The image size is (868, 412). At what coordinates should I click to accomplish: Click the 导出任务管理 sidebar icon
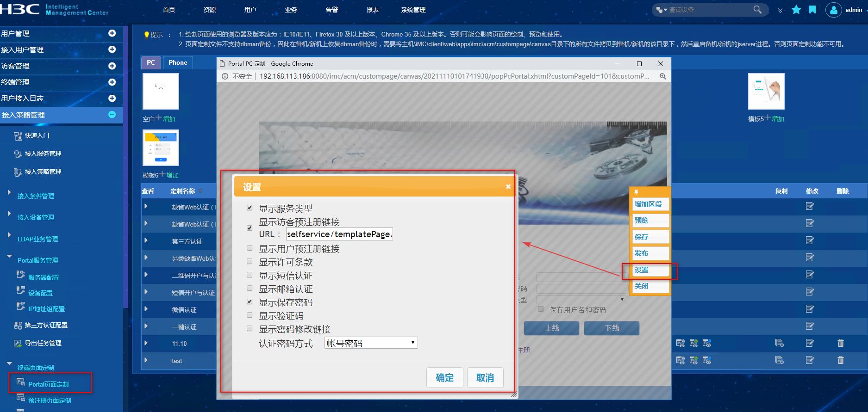[18, 343]
